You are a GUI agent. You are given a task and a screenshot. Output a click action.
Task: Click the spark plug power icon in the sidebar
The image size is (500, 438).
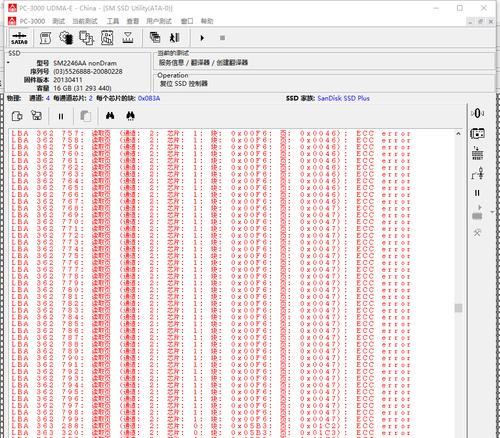[477, 173]
